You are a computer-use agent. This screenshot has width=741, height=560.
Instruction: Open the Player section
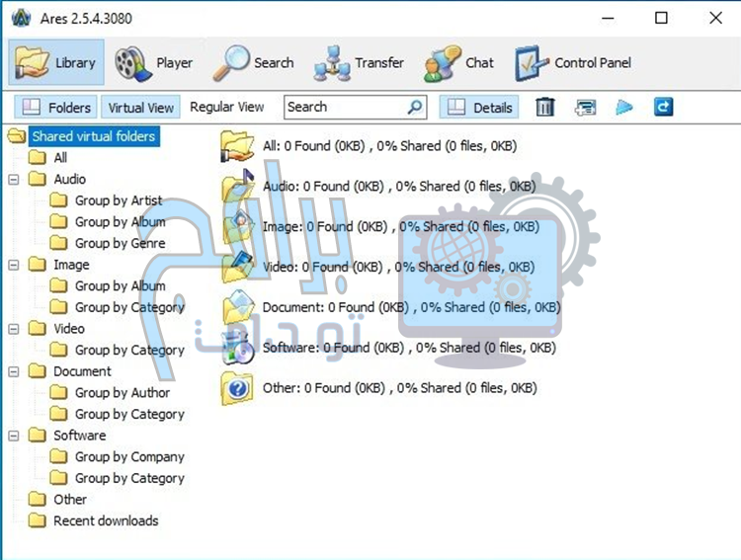tap(153, 63)
